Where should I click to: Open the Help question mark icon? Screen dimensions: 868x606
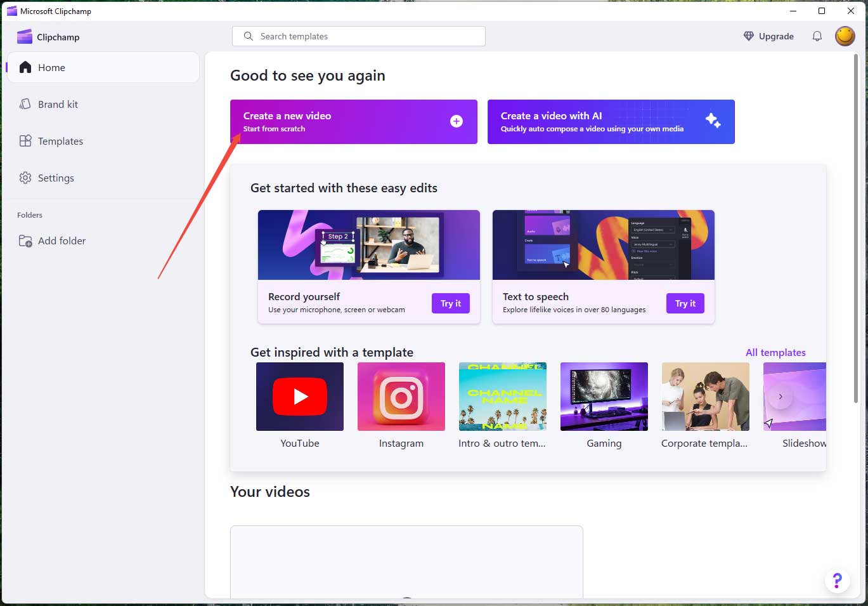837,581
